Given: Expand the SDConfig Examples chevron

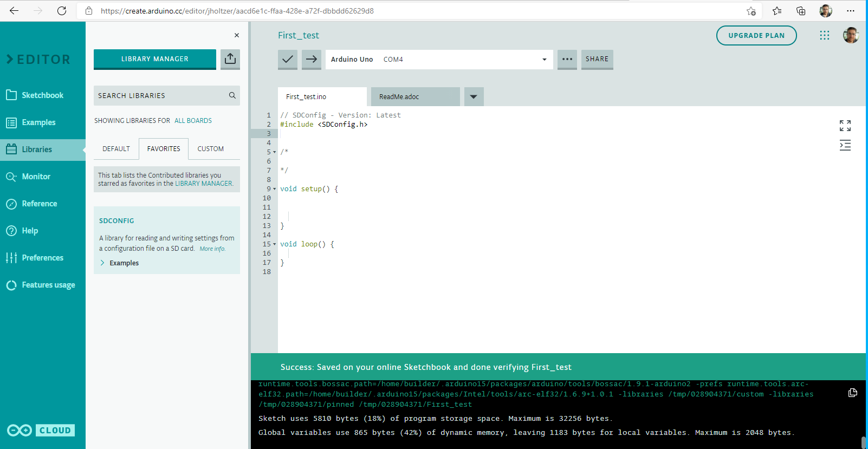Looking at the screenshot, I should click(x=102, y=263).
